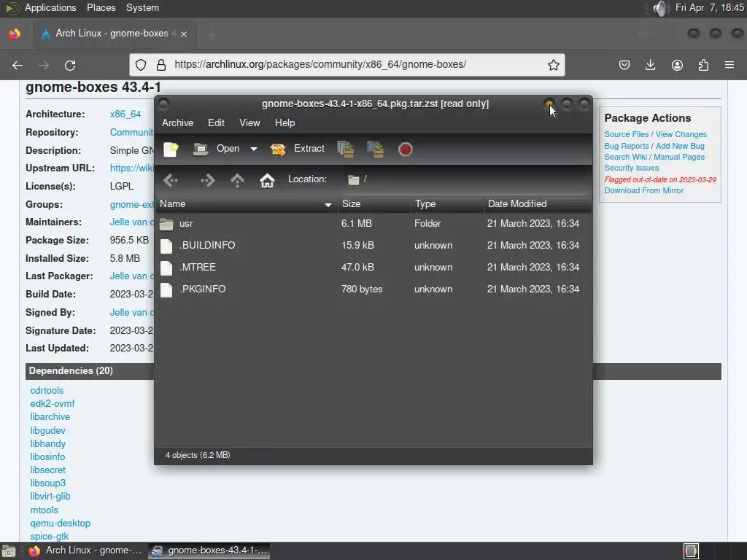
Task: Click the red Stop operation icon
Action: [405, 149]
